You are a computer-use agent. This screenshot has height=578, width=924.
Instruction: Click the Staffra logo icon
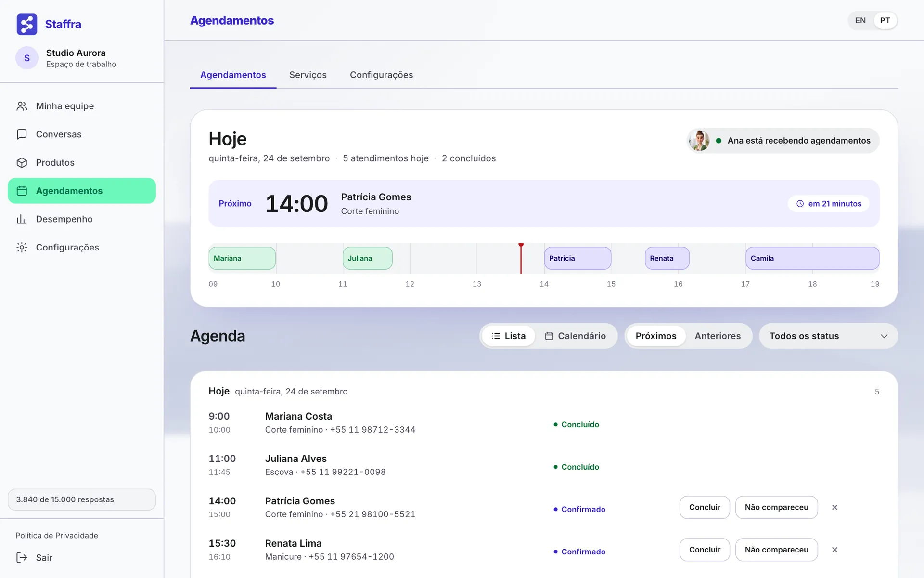point(27,24)
